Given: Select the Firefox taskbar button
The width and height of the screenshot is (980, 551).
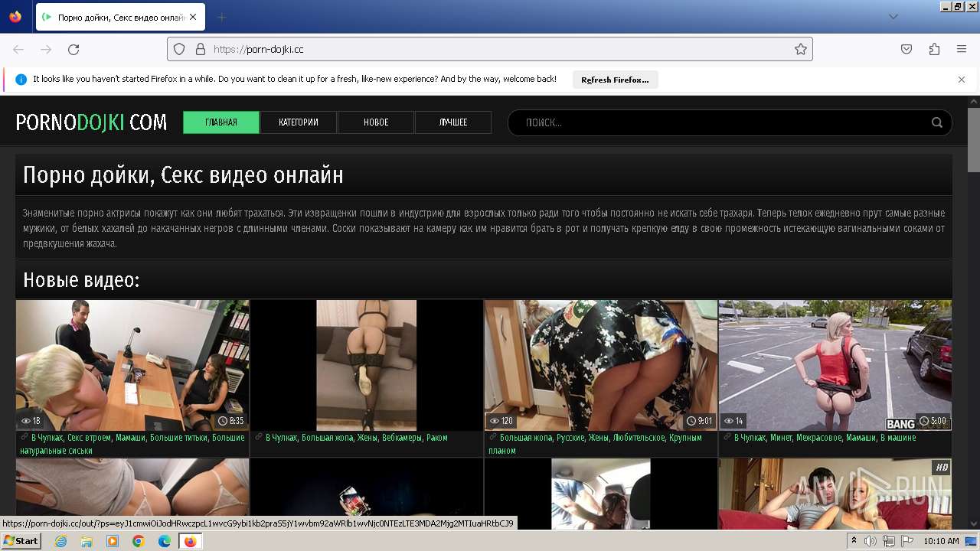Looking at the screenshot, I should point(190,541).
